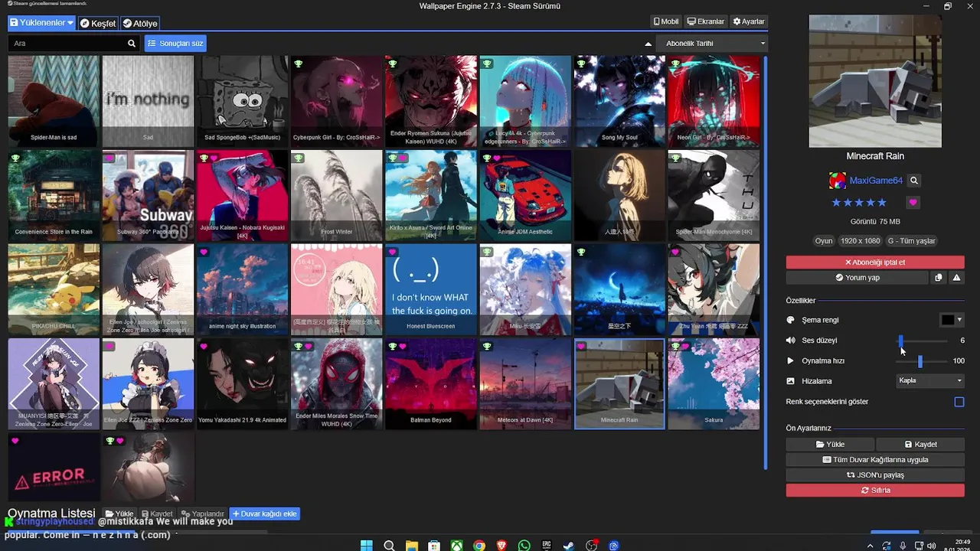Screen dimensions: 980x551
Task: Open Epic Games Launcher from the taskbar
Action: [547, 546]
